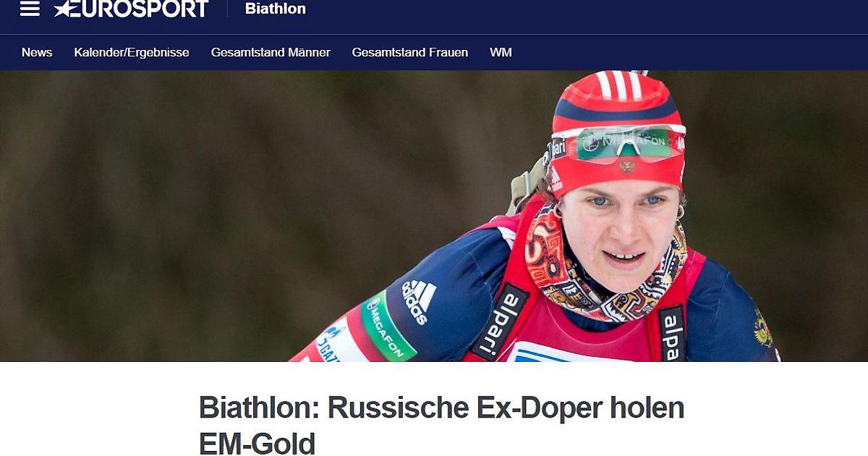Open the WM navigation item
868x456 pixels.
click(501, 52)
